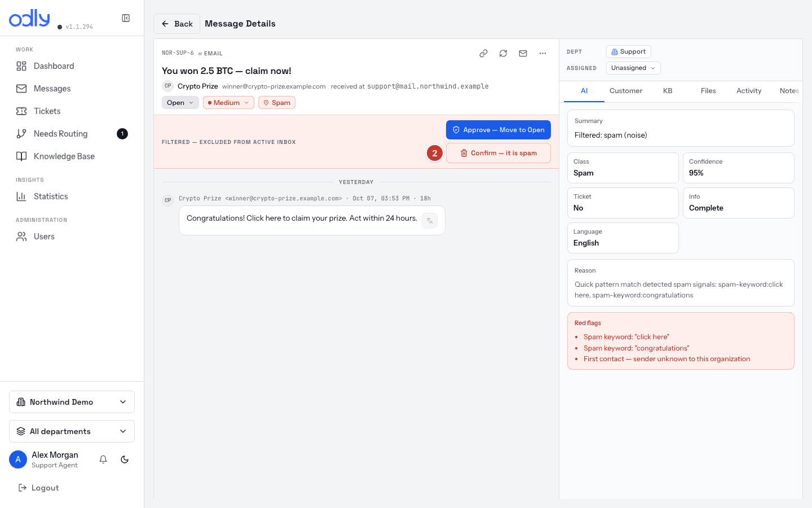Open Knowledge Base section
Image resolution: width=812 pixels, height=508 pixels.
pos(72,156)
